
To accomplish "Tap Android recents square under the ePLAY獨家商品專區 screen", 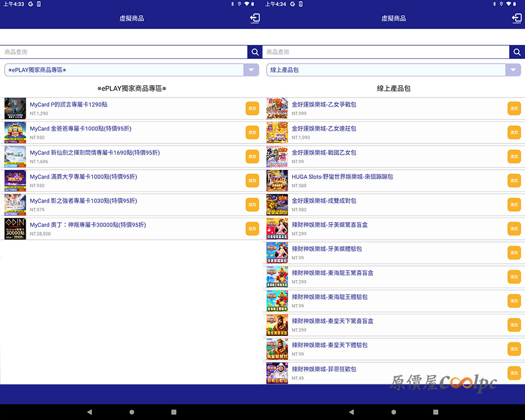I will coord(173,412).
